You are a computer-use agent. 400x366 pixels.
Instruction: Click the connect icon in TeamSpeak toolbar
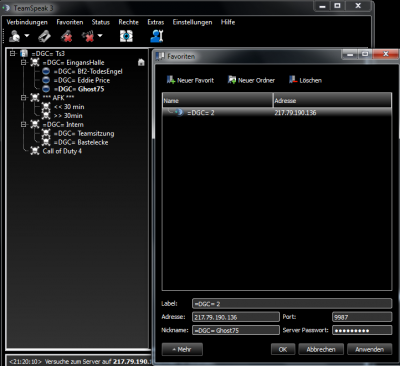click(14, 36)
